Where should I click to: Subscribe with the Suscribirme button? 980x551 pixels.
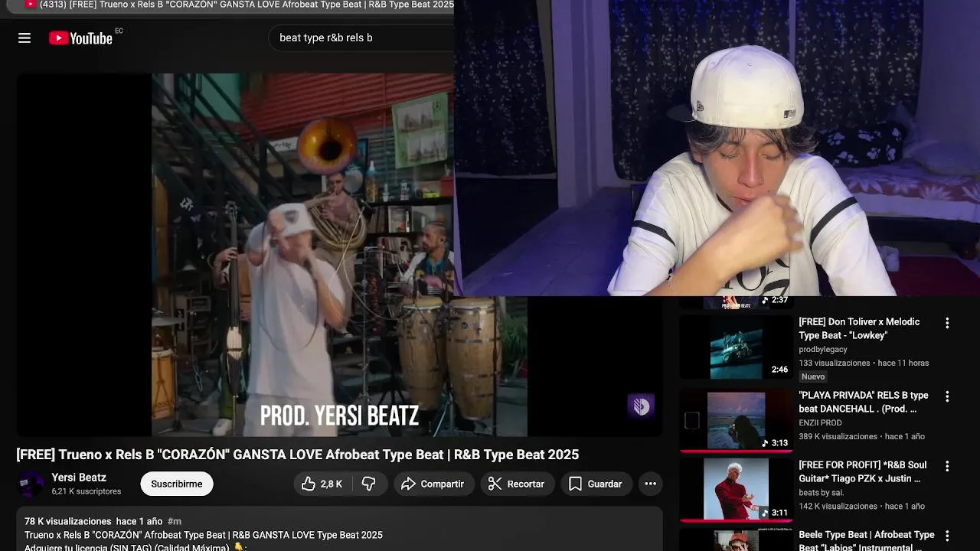click(x=177, y=484)
